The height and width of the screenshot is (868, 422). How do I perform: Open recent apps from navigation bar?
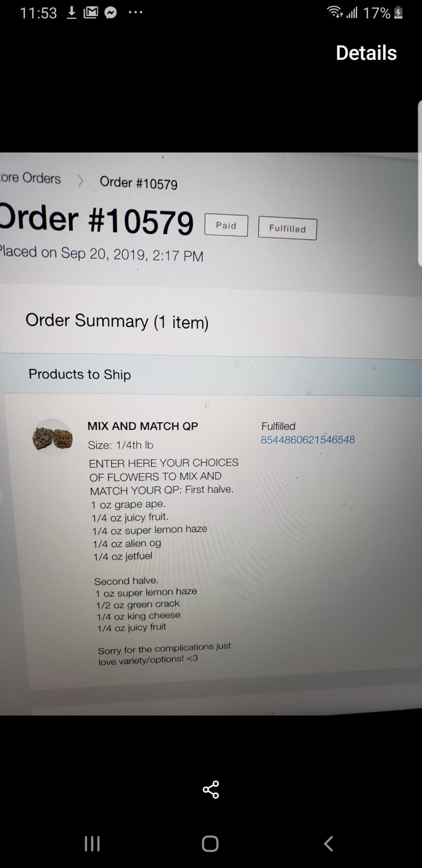click(92, 843)
